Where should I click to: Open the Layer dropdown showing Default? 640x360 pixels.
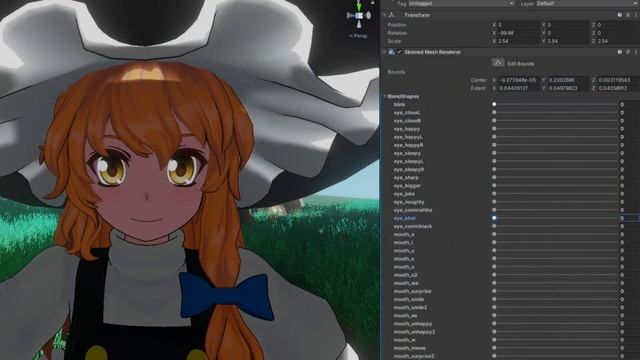587,3
